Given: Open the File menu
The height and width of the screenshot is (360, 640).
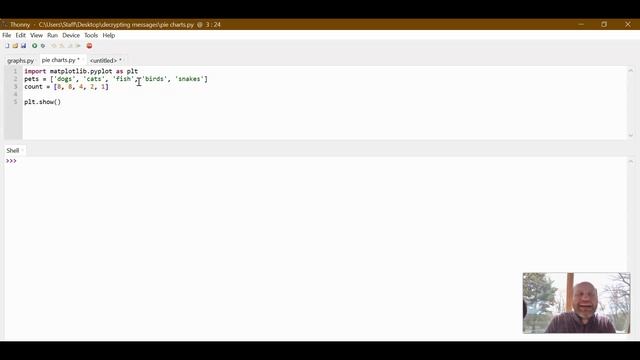Looking at the screenshot, I should coord(7,35).
